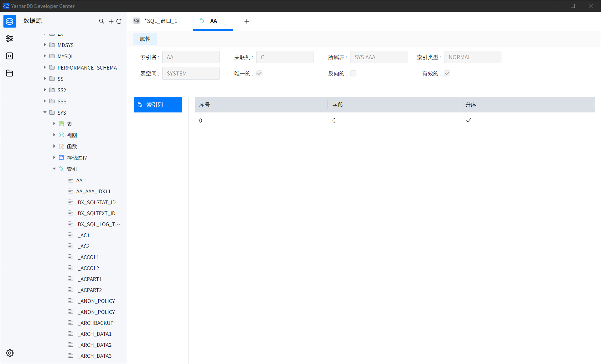Screen dimensions: 601x364
Task: Open the data source database icon in sidebar
Action: pyautogui.click(x=10, y=21)
